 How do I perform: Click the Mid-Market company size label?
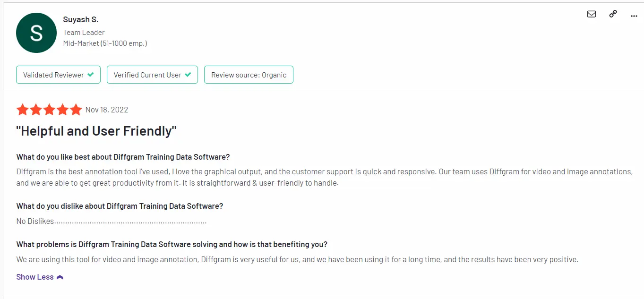click(x=105, y=43)
